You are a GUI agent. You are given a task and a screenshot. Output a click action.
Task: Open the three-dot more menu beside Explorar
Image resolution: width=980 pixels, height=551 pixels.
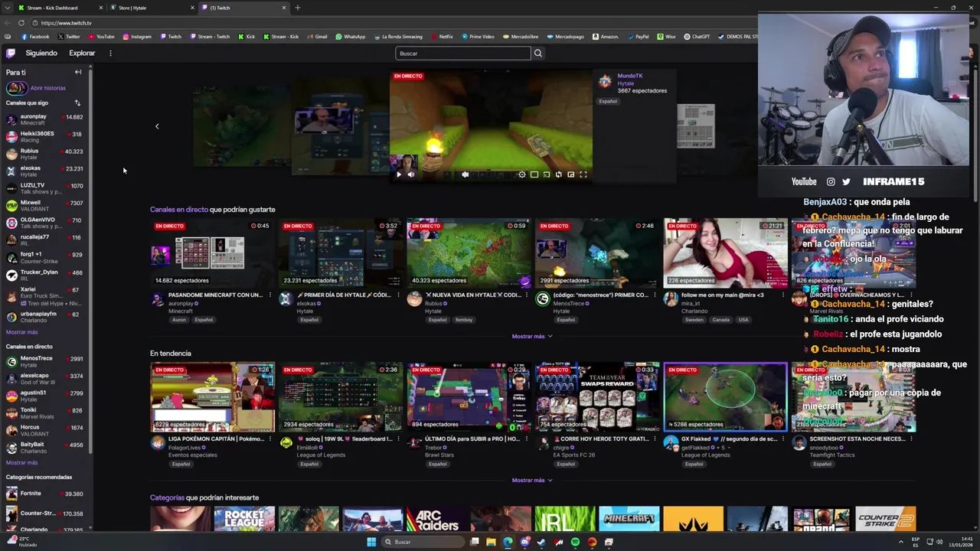click(110, 53)
